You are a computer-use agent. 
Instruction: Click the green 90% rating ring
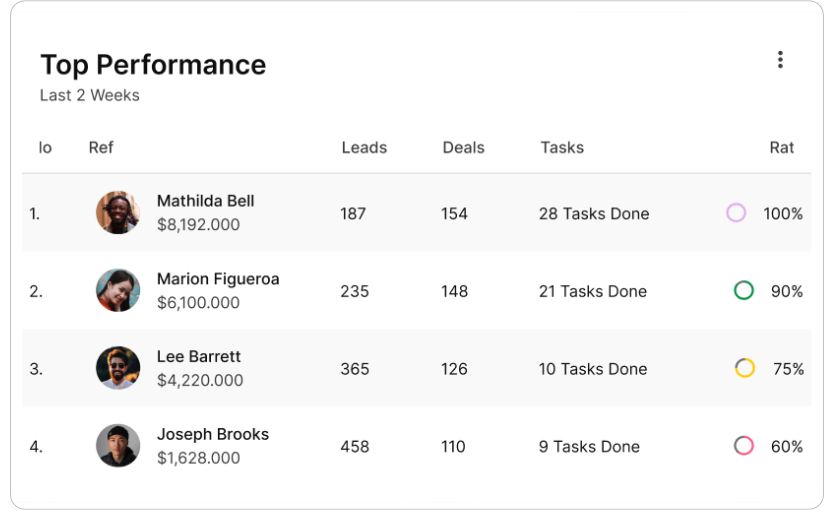click(x=743, y=291)
